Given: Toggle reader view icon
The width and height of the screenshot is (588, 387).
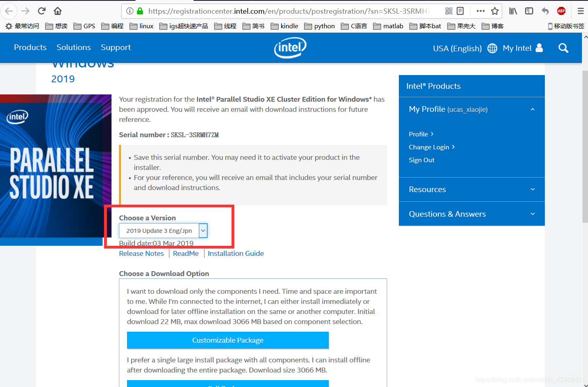Looking at the screenshot, I should (460, 11).
